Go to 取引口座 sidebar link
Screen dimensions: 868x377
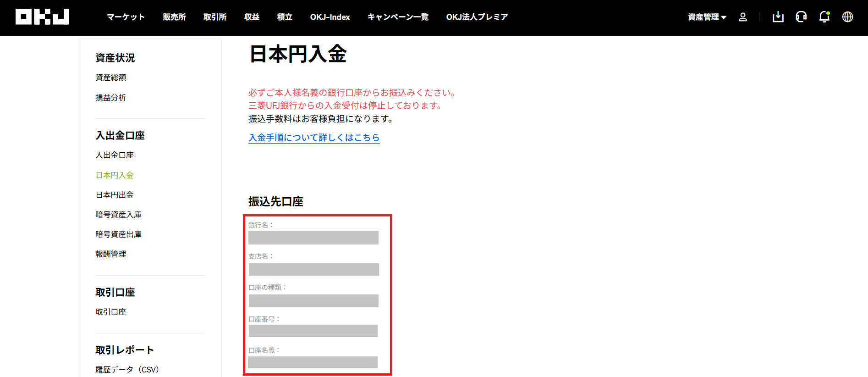[x=111, y=312]
